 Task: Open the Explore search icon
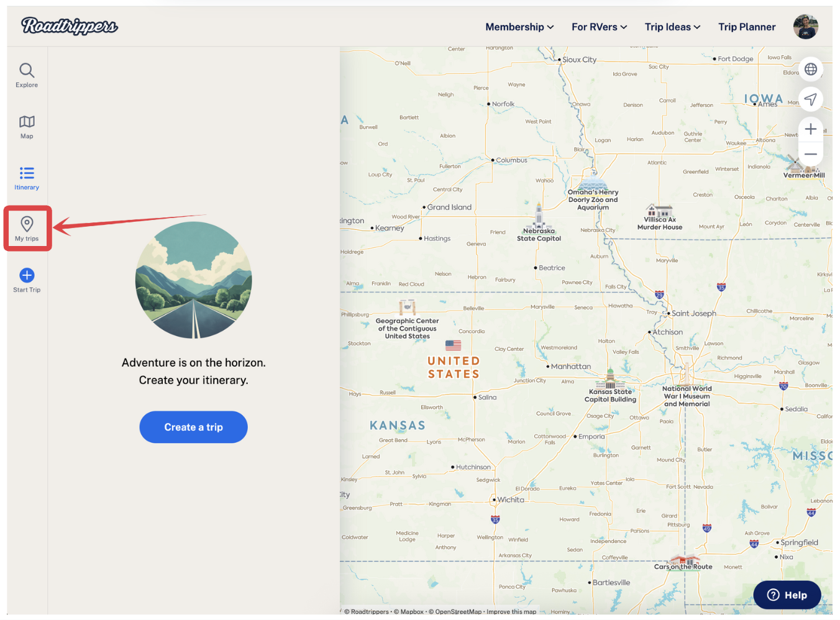tap(27, 71)
